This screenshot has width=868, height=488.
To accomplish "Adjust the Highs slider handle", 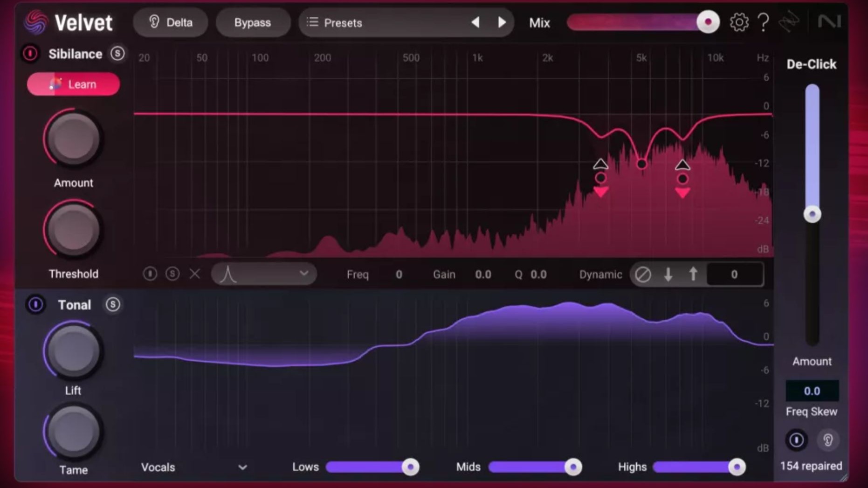I will pyautogui.click(x=737, y=467).
